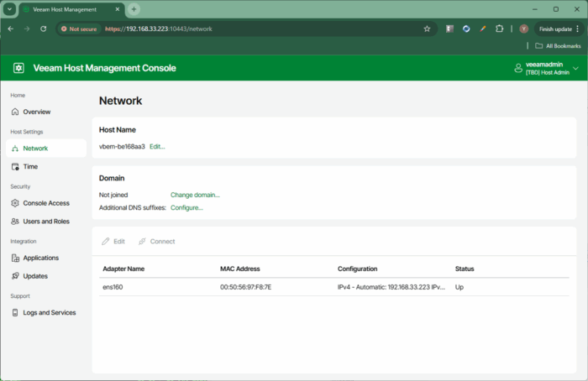This screenshot has width=588, height=381.
Task: Click the Veeam Host Management Console title
Action: pyautogui.click(x=105, y=68)
